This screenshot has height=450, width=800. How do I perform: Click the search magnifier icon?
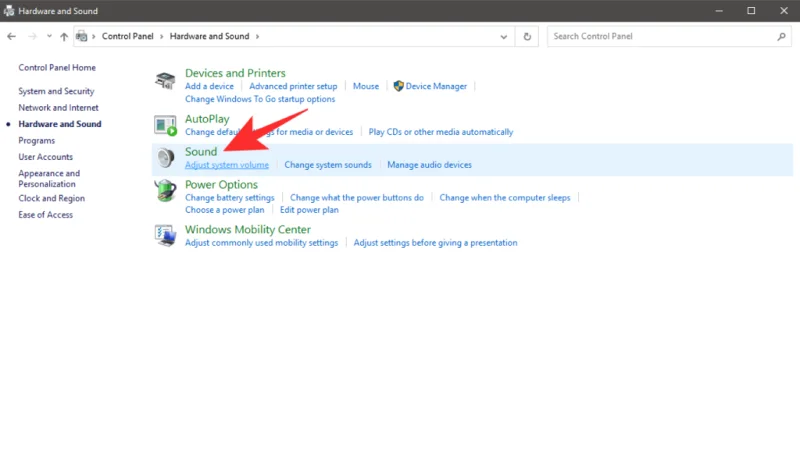[x=782, y=36]
